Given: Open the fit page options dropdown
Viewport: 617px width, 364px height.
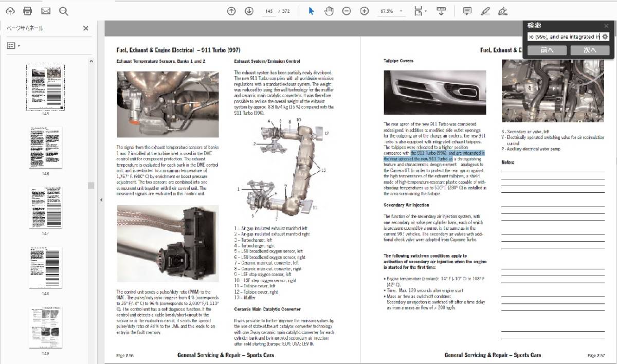Looking at the screenshot, I should 420,11.
